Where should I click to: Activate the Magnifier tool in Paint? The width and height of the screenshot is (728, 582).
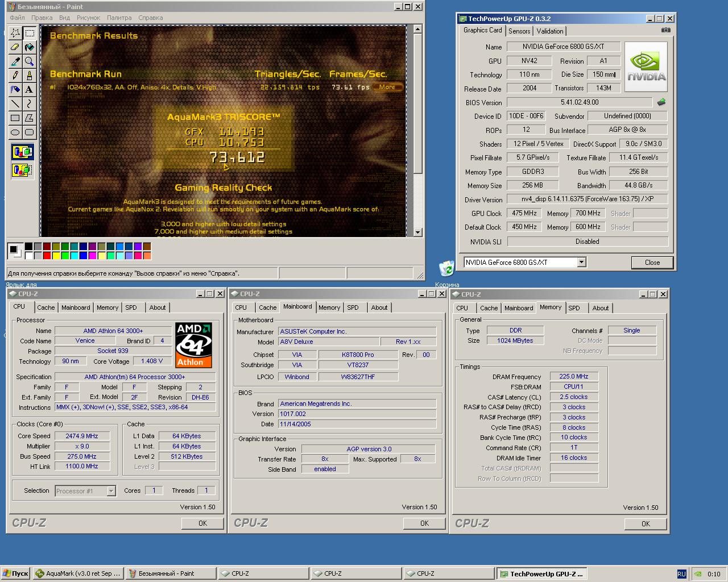[30, 61]
